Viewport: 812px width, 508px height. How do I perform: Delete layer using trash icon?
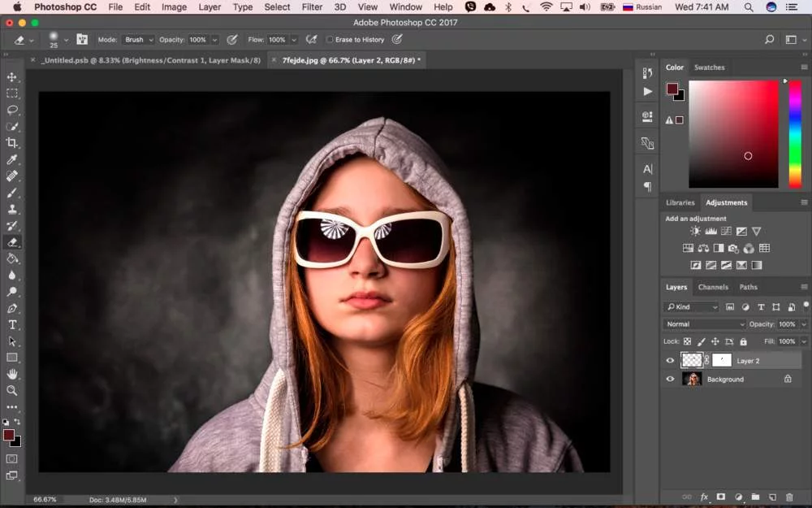(789, 497)
